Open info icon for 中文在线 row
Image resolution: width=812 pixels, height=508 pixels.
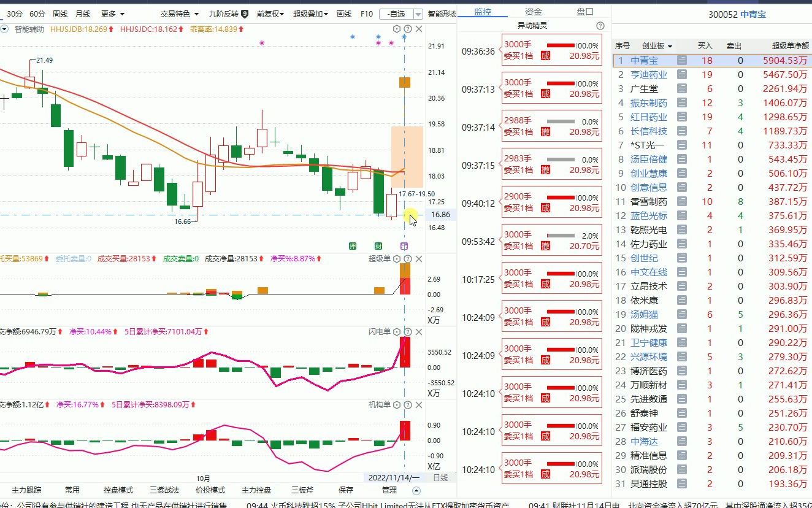click(682, 272)
